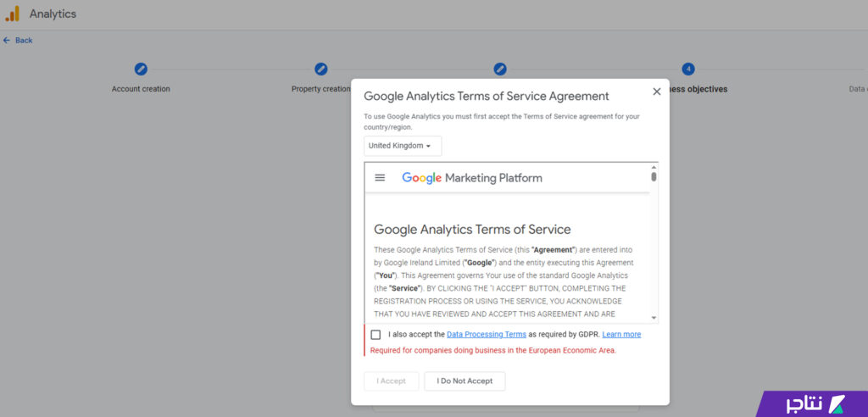
Task: Tick the Data Processing Terms checkbox
Action: pos(376,335)
